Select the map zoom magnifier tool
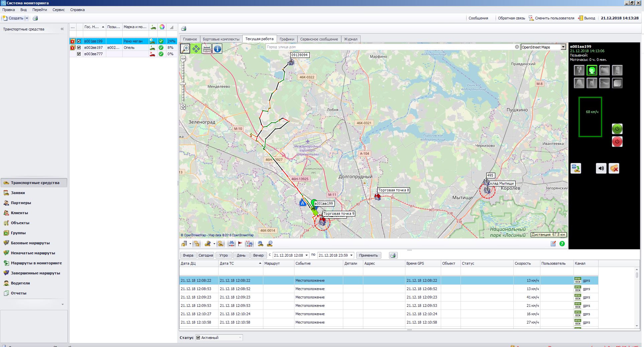The width and height of the screenshot is (644, 347). (185, 49)
